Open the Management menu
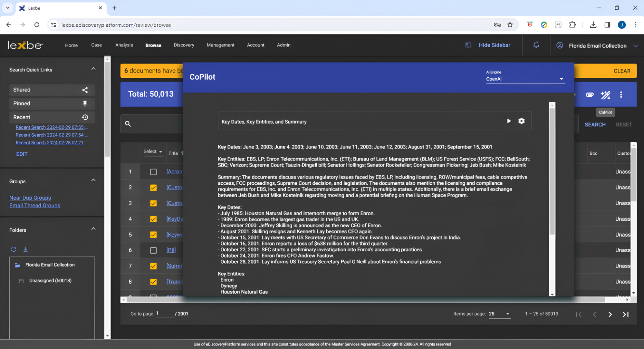The image size is (644, 349). (220, 45)
